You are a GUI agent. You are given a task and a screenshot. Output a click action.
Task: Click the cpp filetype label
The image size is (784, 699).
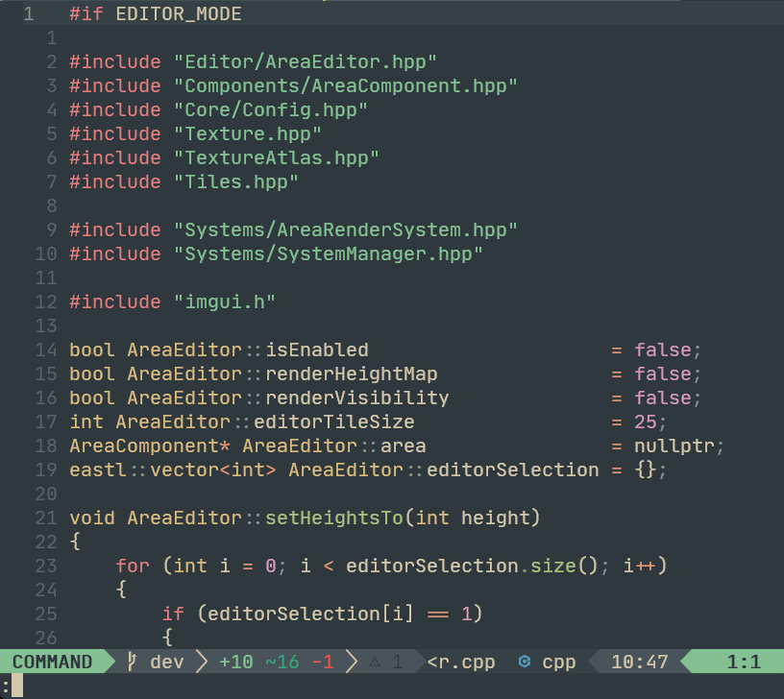(559, 663)
